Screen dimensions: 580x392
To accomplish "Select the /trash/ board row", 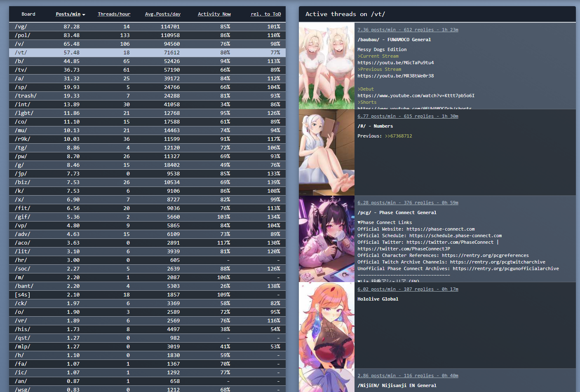I will click(x=147, y=96).
